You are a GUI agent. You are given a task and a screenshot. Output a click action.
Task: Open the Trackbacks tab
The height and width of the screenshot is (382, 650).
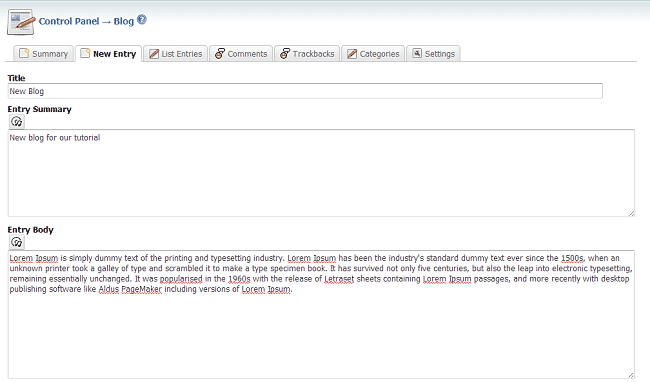pyautogui.click(x=307, y=53)
